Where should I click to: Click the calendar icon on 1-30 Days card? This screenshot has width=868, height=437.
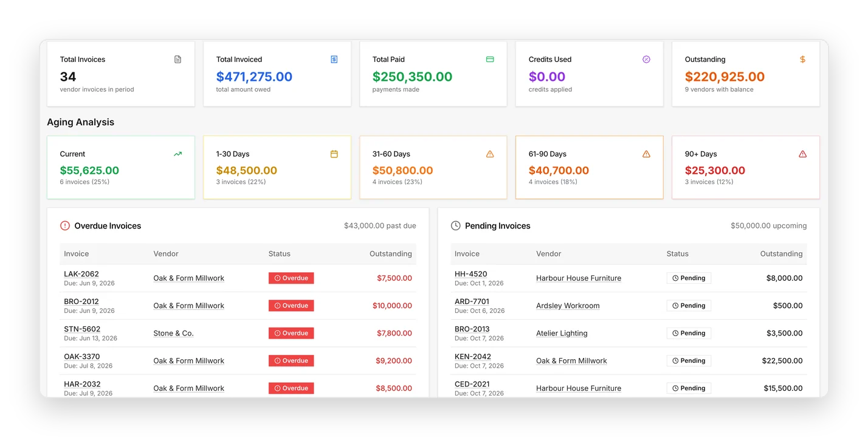(x=334, y=154)
